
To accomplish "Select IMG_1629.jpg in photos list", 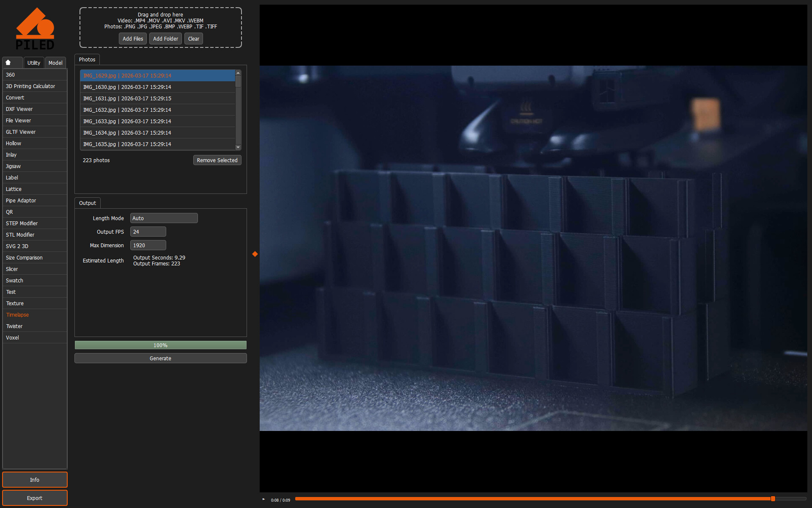I will (x=157, y=75).
